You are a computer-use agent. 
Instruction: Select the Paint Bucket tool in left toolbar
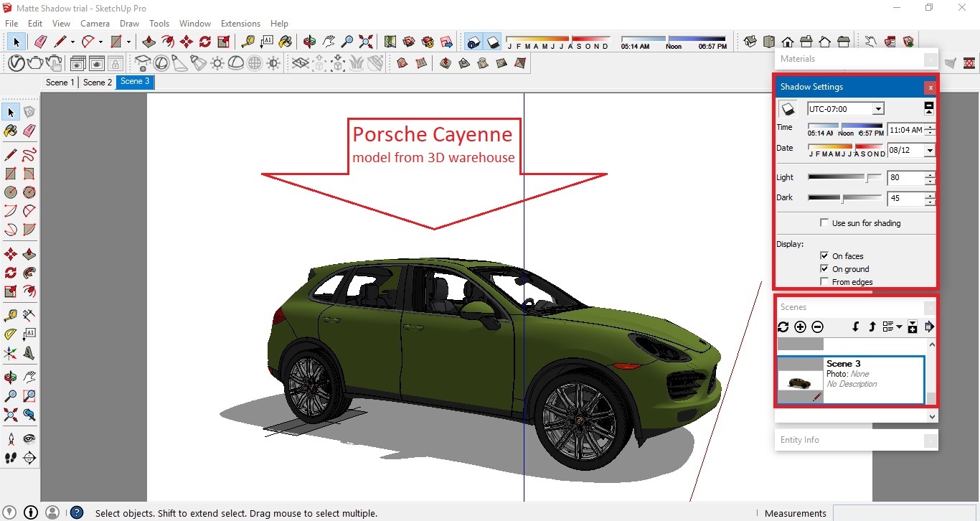(11, 131)
